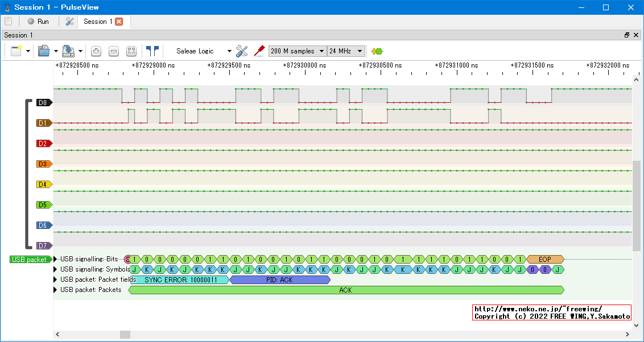Viewport: 644px width, 342px height.
Task: Open device configuration next to Saleae Logic
Action: tap(242, 51)
